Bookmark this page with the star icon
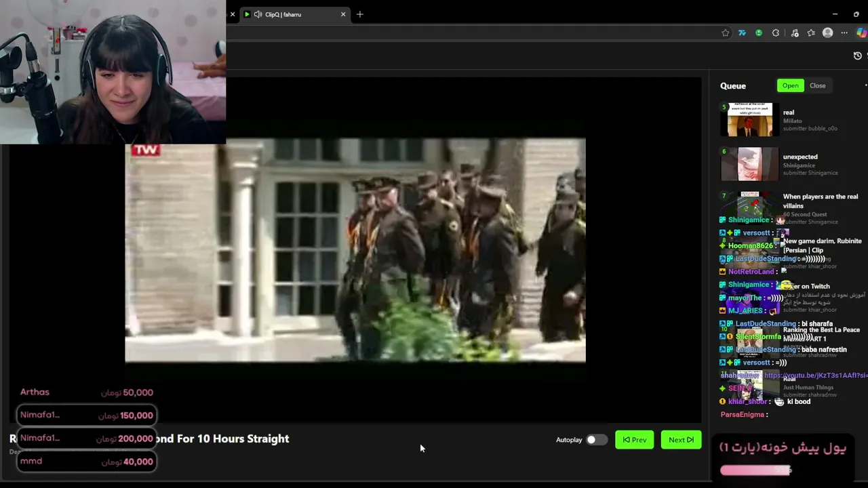Screen dimensions: 868x488 pos(726,33)
